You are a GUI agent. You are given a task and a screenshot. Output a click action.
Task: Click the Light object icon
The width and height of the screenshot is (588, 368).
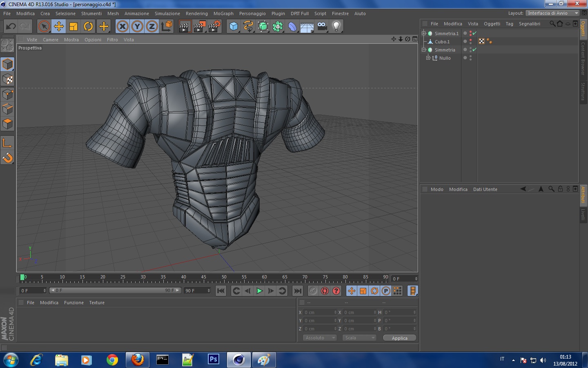(336, 27)
